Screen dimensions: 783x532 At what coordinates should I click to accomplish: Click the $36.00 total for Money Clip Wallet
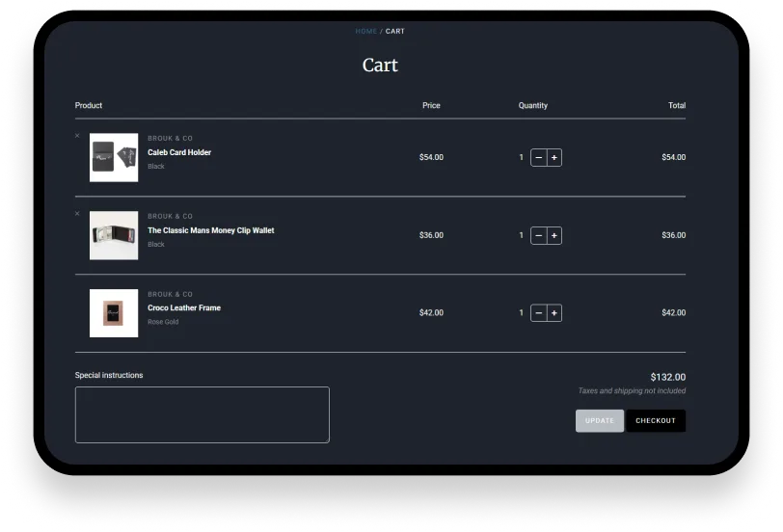pos(674,235)
